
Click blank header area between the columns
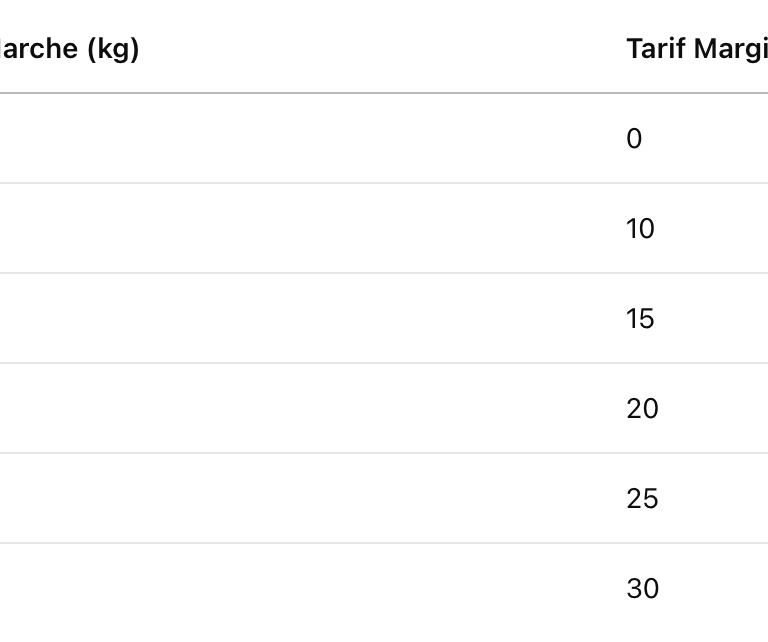(x=400, y=48)
